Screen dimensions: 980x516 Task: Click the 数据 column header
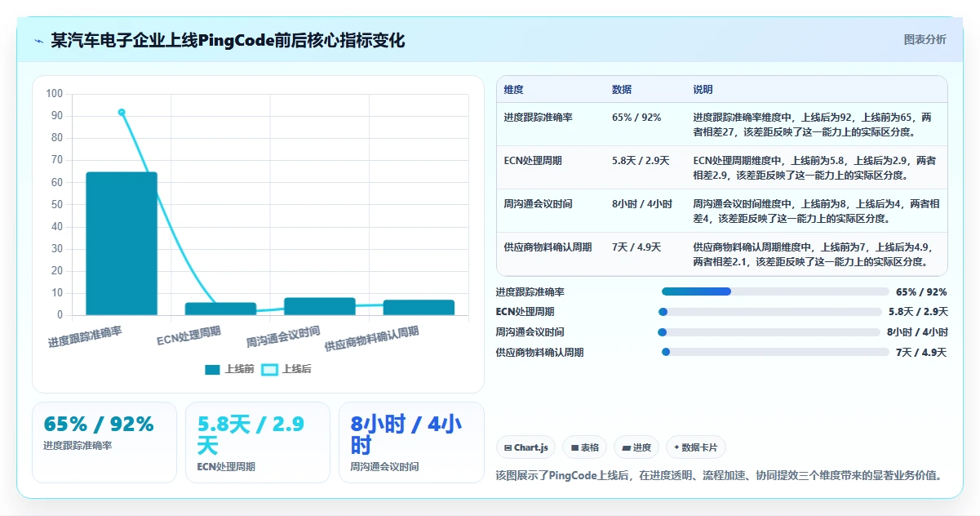pyautogui.click(x=621, y=90)
